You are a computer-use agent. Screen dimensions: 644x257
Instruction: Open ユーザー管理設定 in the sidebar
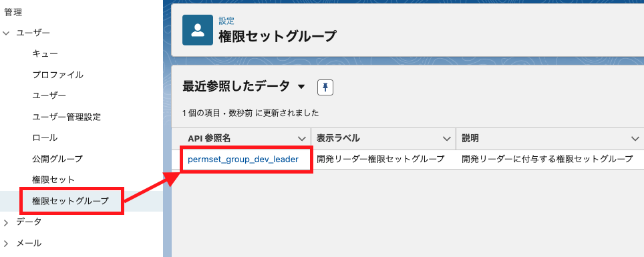tap(67, 117)
